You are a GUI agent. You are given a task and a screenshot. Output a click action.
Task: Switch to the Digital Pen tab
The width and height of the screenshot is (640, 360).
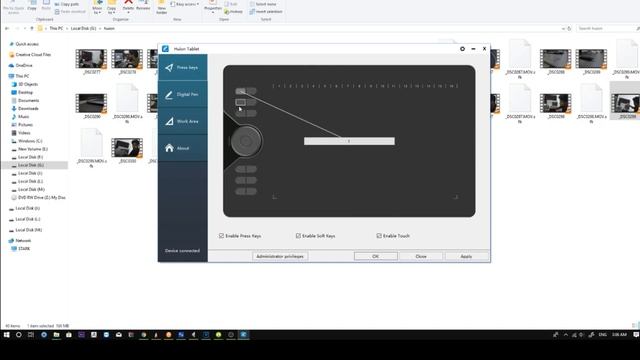coord(182,94)
